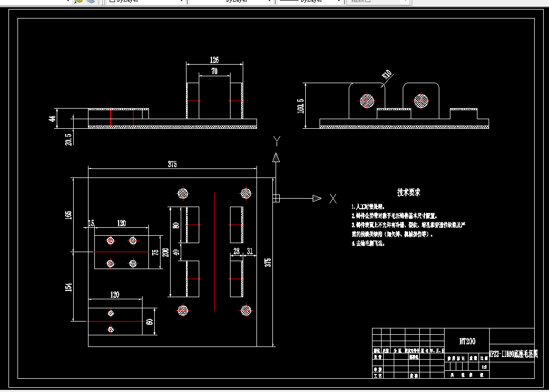This screenshot has height=392, width=549.
Task: Click the 20.5 dimension text
Action: click(x=69, y=139)
